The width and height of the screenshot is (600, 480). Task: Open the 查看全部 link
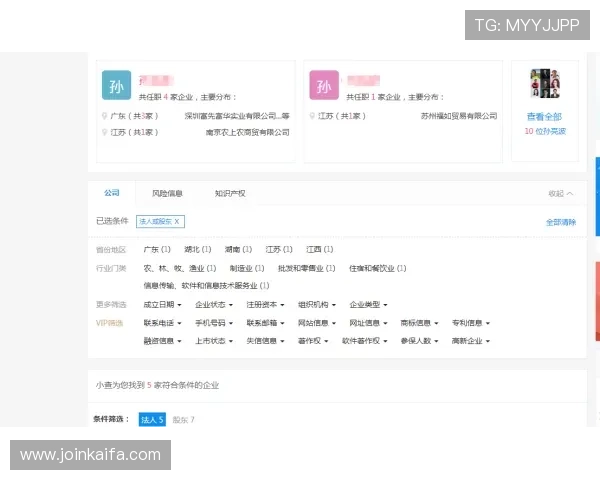point(545,116)
